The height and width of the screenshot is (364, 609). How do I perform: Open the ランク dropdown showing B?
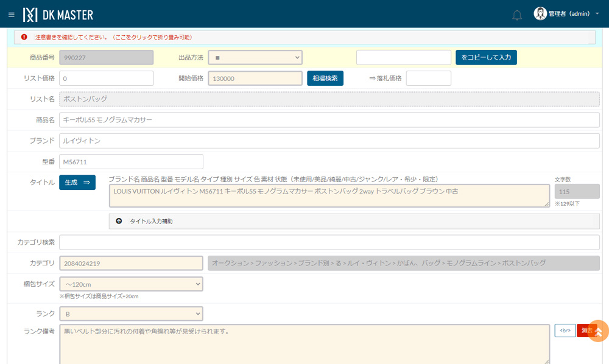click(132, 314)
